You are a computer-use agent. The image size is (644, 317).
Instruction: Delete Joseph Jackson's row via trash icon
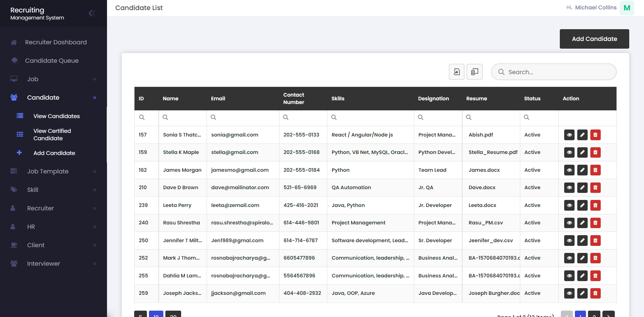click(x=595, y=293)
